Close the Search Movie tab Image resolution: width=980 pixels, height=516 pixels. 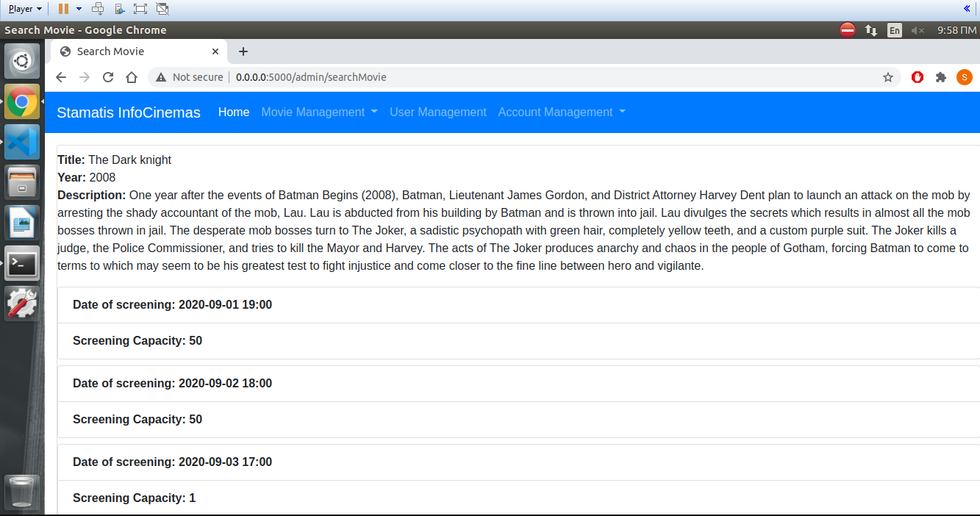click(215, 51)
